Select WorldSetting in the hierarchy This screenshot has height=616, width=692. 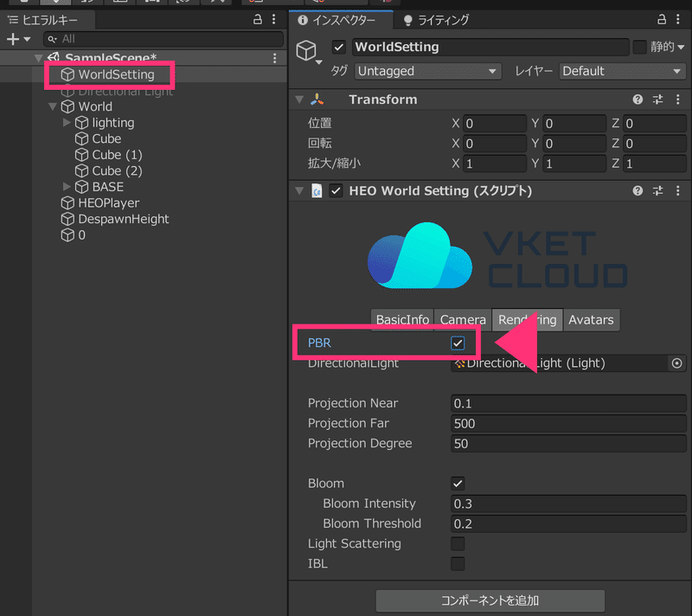point(116,74)
